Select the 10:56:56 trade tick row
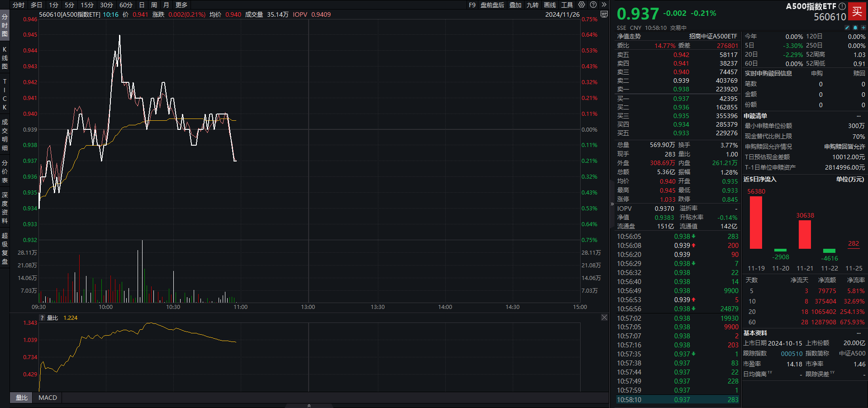 pyautogui.click(x=677, y=309)
